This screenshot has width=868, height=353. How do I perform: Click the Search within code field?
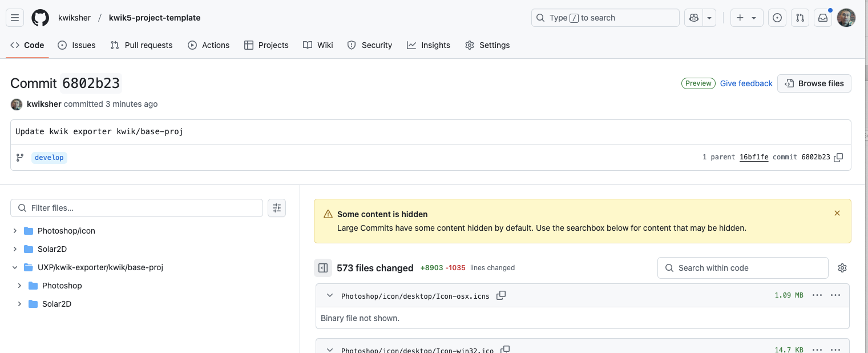coord(743,268)
